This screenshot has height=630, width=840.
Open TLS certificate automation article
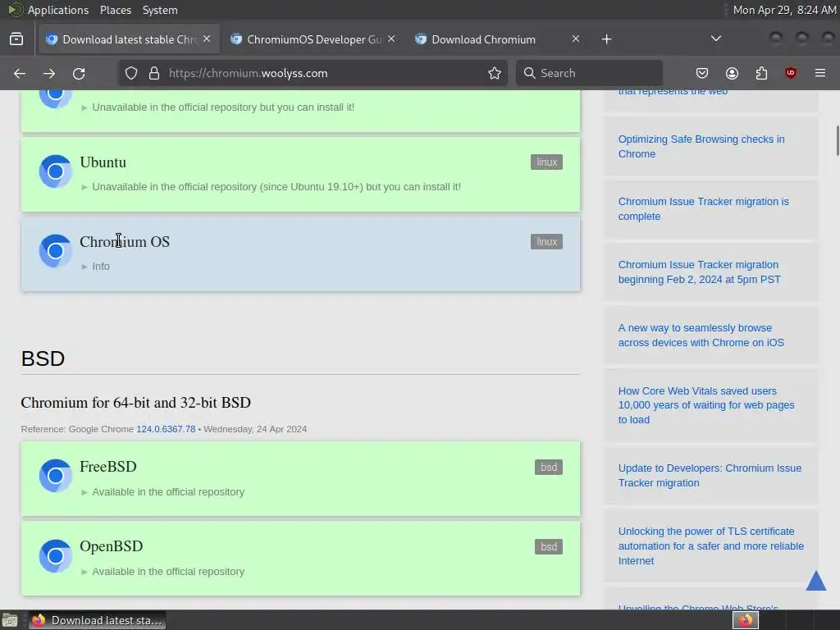click(x=711, y=546)
